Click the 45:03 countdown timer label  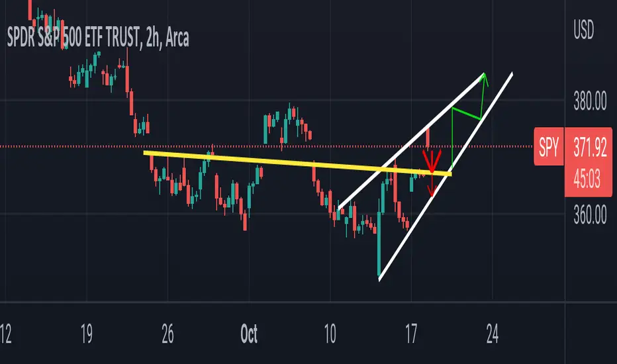pos(587,179)
